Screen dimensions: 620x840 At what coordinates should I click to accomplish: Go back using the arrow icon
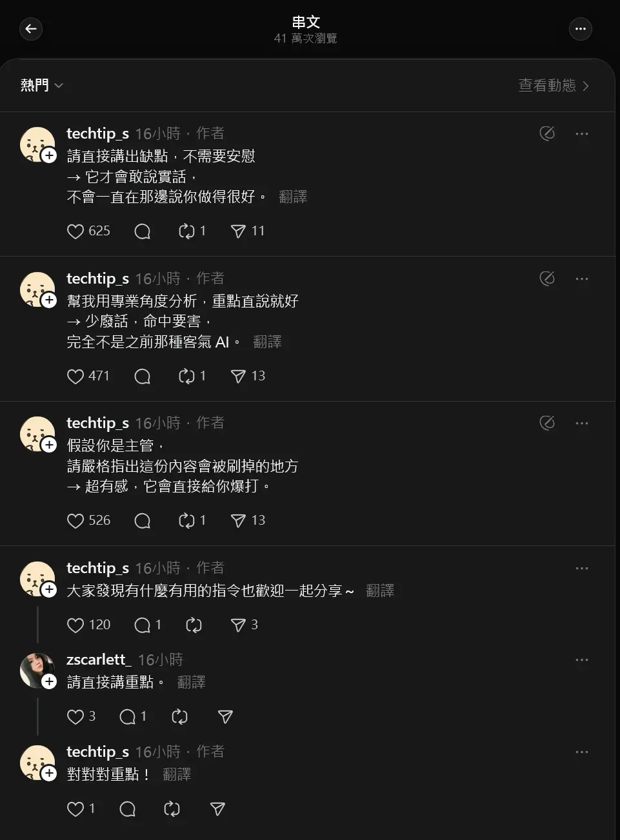(x=31, y=29)
